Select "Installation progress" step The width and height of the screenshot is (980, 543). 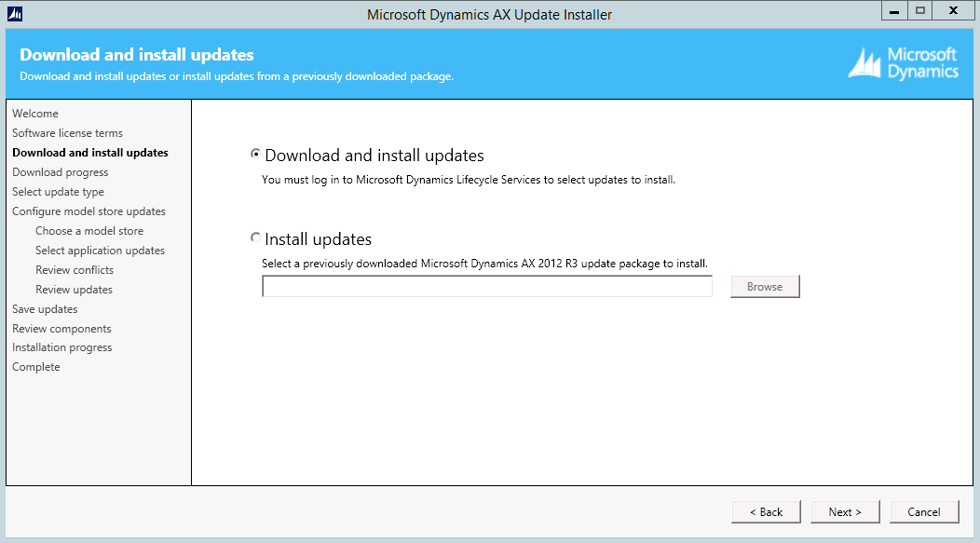tap(61, 347)
